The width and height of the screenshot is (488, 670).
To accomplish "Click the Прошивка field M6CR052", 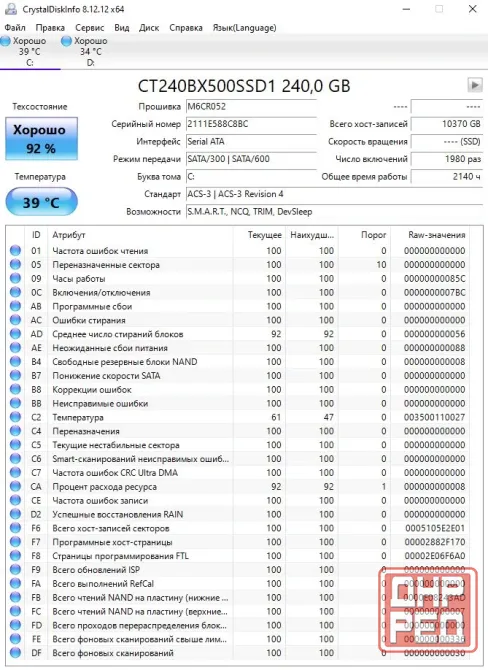I will click(x=251, y=107).
